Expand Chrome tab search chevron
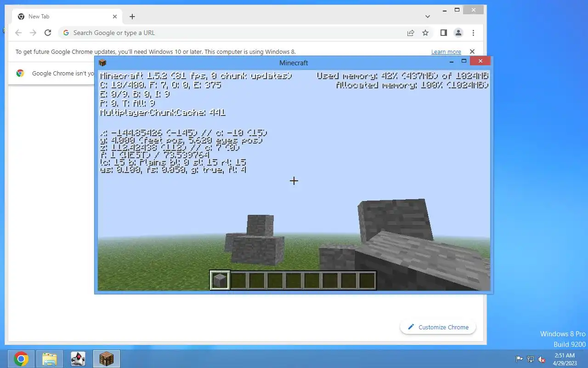The height and width of the screenshot is (368, 588). tap(428, 17)
